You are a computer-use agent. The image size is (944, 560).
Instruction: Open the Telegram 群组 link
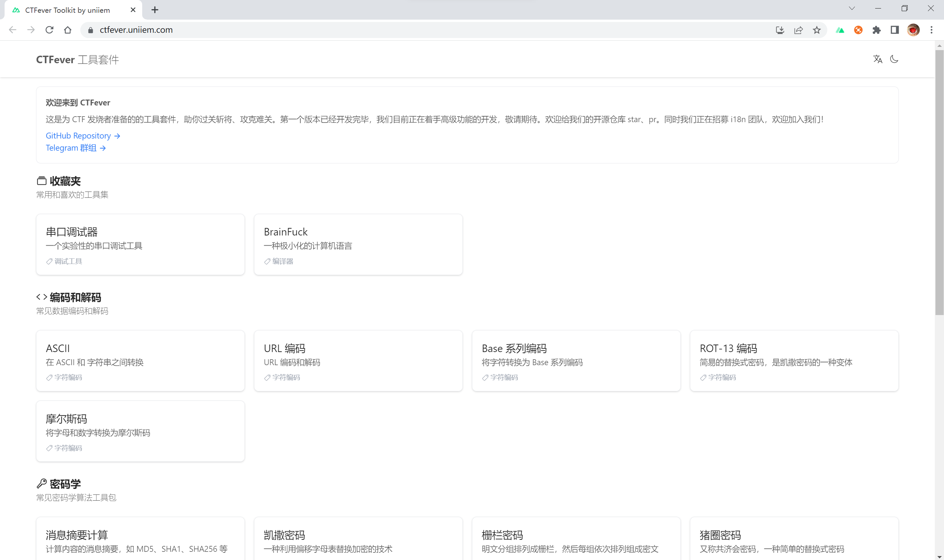pyautogui.click(x=75, y=148)
